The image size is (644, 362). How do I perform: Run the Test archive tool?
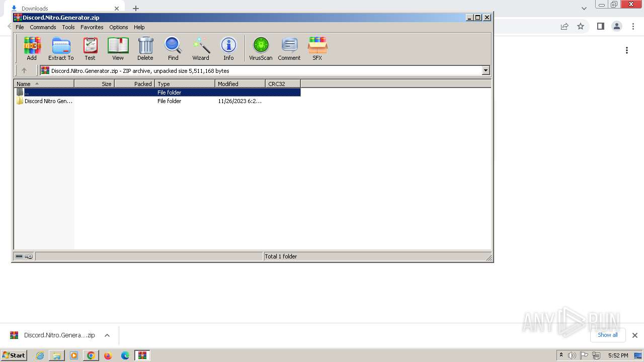click(90, 48)
